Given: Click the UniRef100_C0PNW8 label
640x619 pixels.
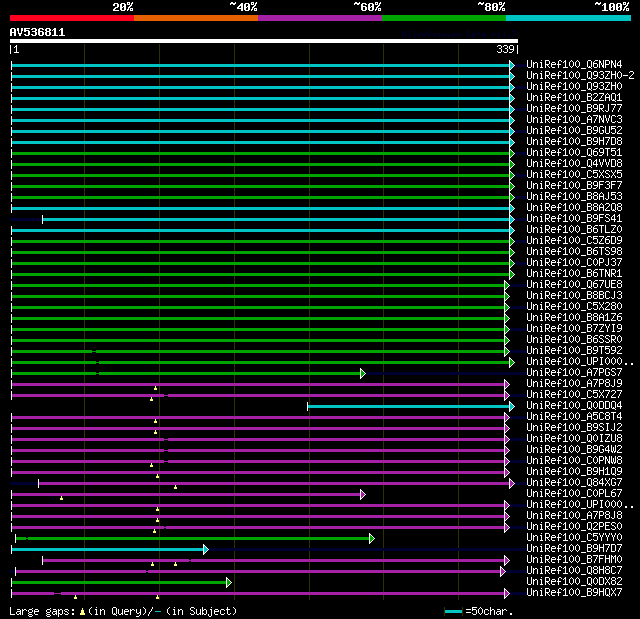Looking at the screenshot, I should 574,461.
